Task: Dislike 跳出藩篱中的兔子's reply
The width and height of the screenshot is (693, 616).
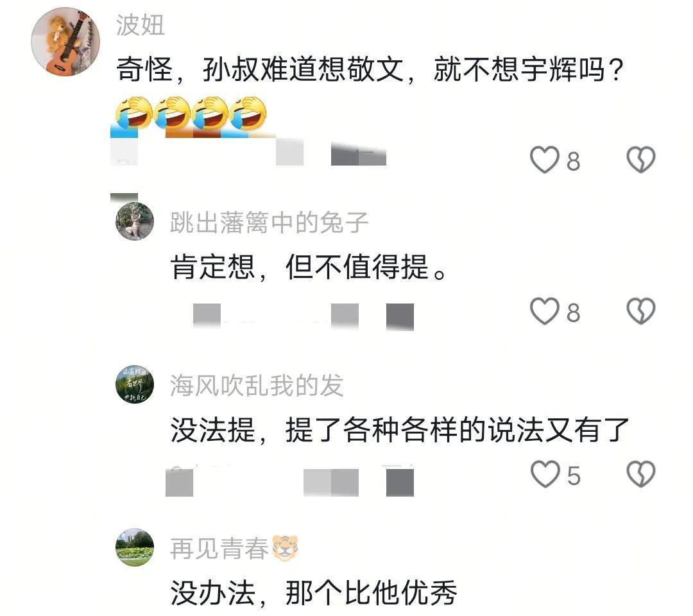Action: 641,312
